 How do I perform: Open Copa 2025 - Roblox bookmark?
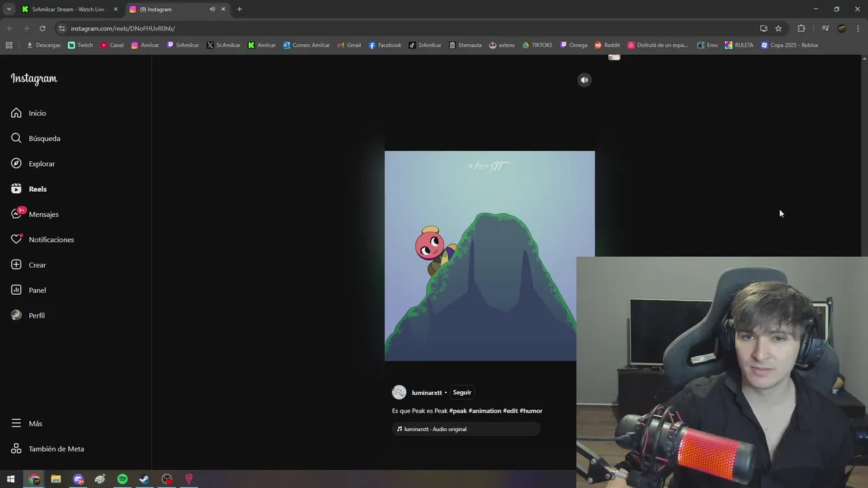coord(789,45)
